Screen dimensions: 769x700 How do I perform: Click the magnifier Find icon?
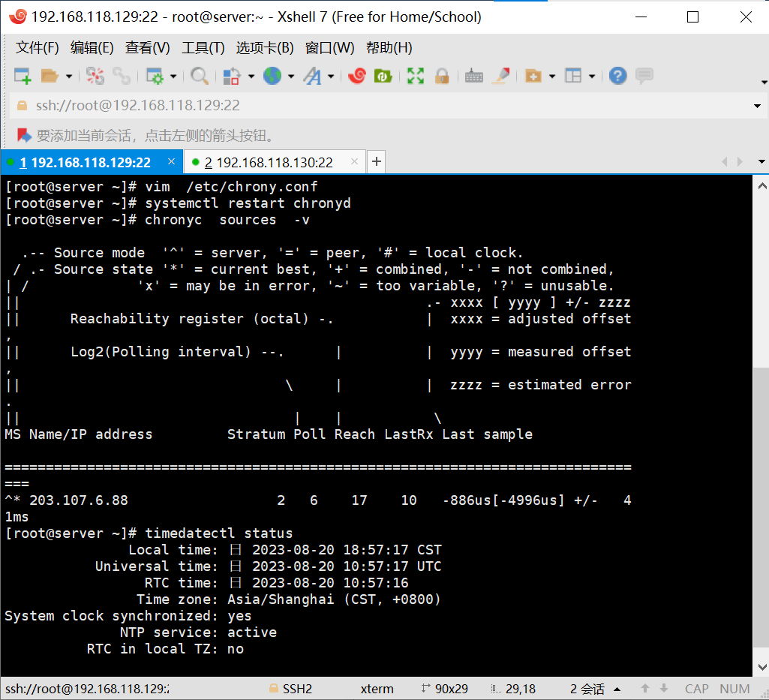[199, 76]
